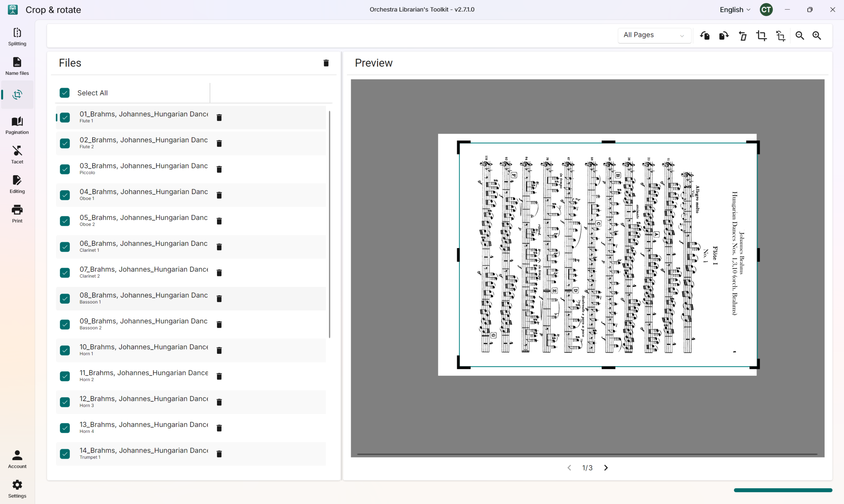The width and height of the screenshot is (844, 504).
Task: Uncheck the Piccolo file checkbox
Action: click(65, 169)
